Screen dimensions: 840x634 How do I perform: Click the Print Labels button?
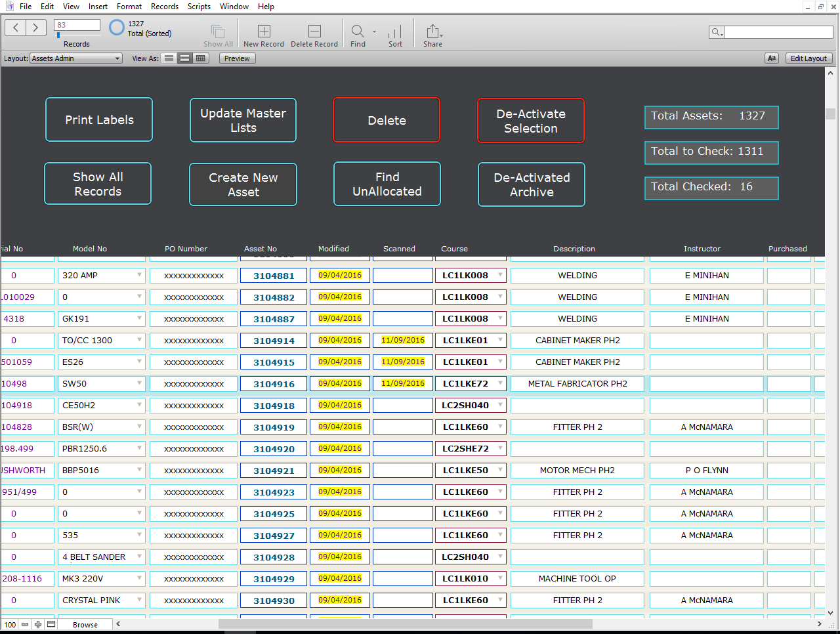coord(99,119)
